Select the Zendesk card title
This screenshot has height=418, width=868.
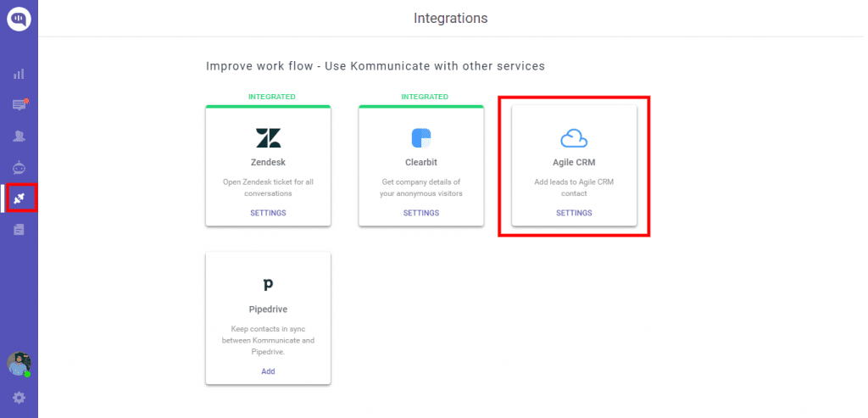point(268,163)
